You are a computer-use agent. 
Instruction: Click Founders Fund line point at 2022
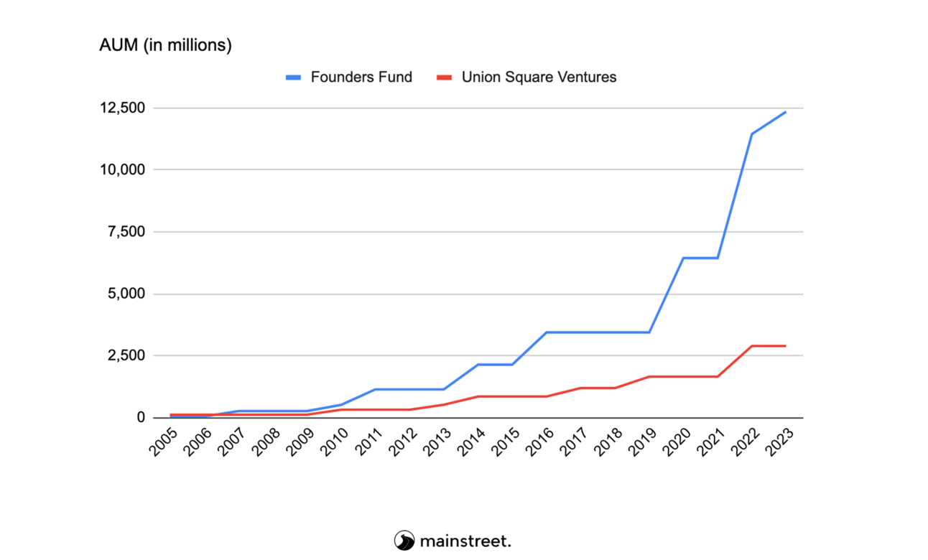click(752, 134)
